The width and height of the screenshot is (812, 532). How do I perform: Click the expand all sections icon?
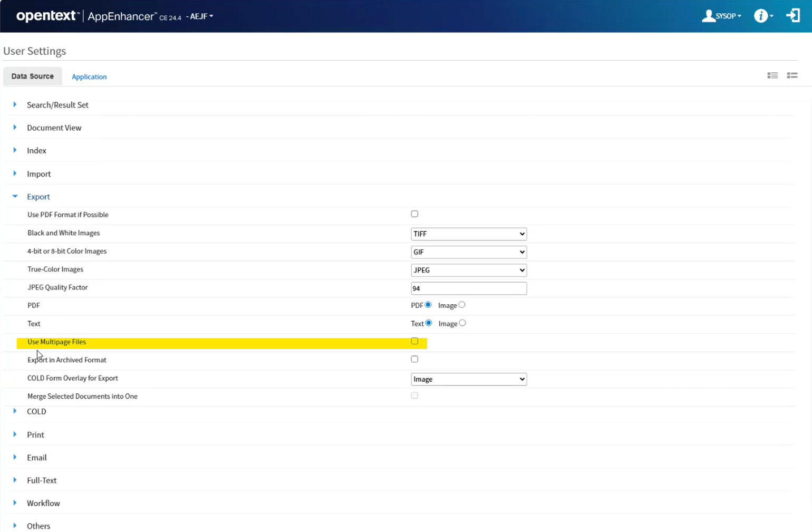pos(772,75)
